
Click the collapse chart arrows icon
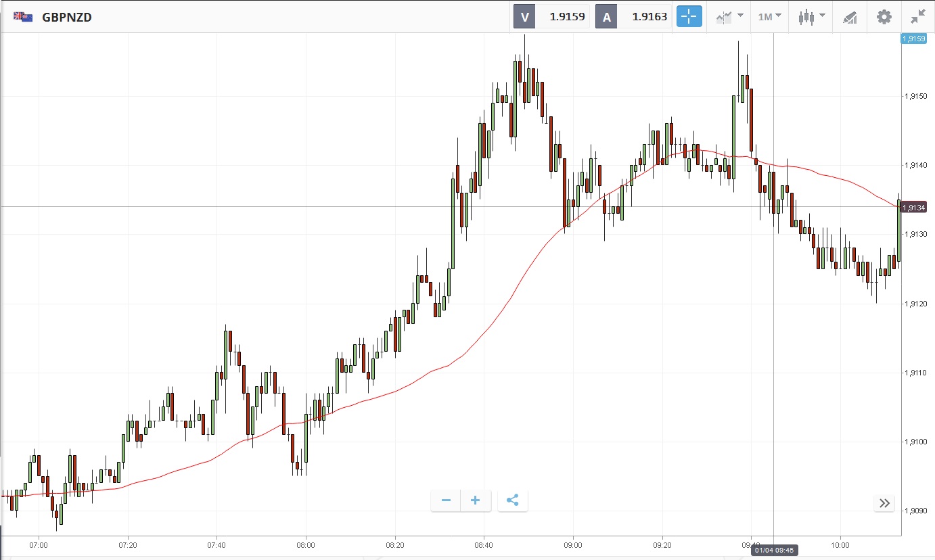coord(918,17)
